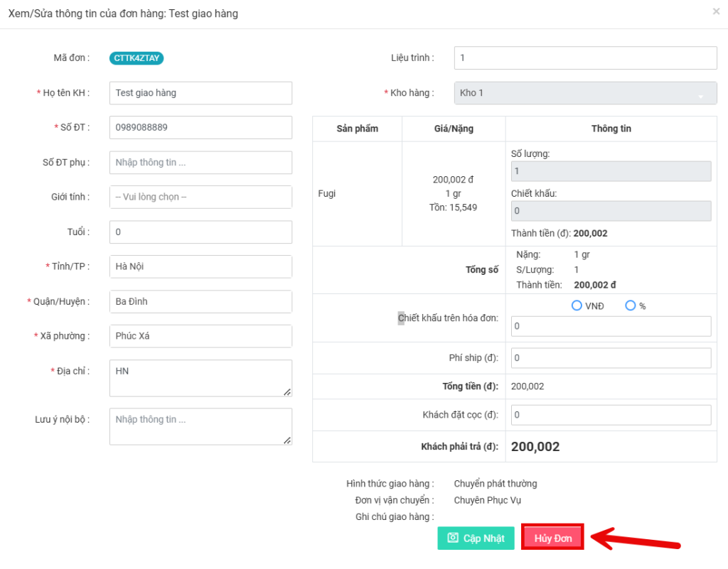The height and width of the screenshot is (569, 728).
Task: Open the Tỉnh/TP province selector
Action: (x=200, y=266)
